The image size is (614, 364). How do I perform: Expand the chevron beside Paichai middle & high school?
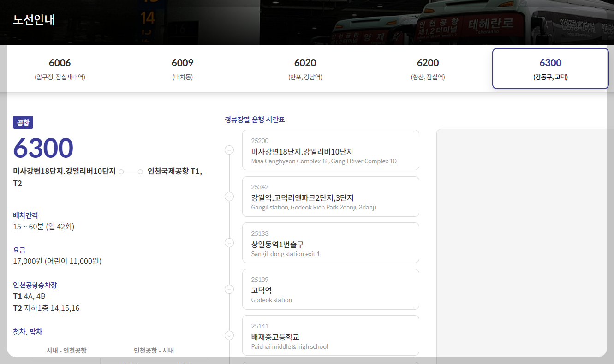coord(229,335)
